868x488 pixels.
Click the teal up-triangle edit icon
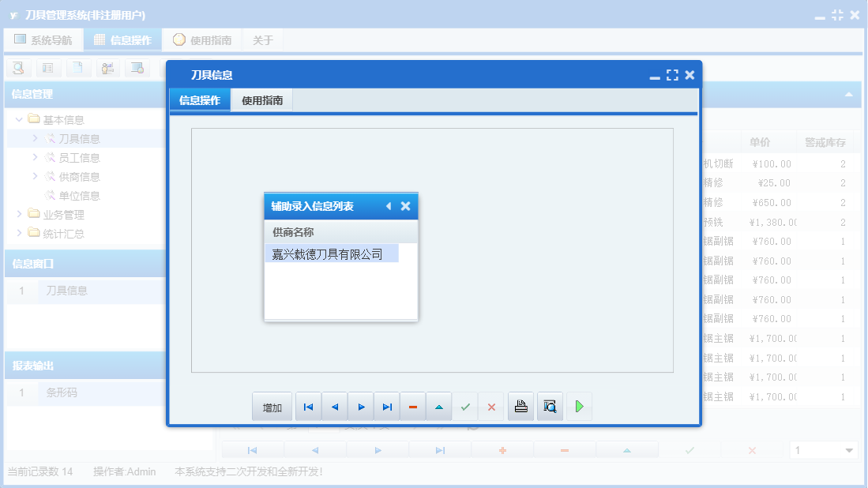tap(439, 407)
